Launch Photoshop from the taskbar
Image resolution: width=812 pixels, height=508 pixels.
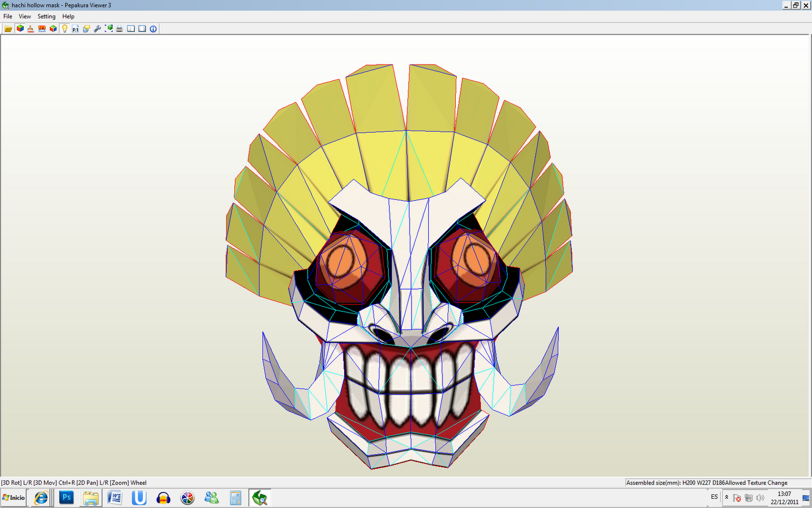pyautogui.click(x=66, y=498)
